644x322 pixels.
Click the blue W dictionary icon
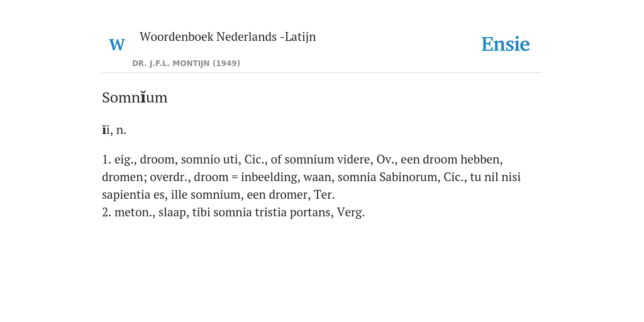tap(116, 45)
